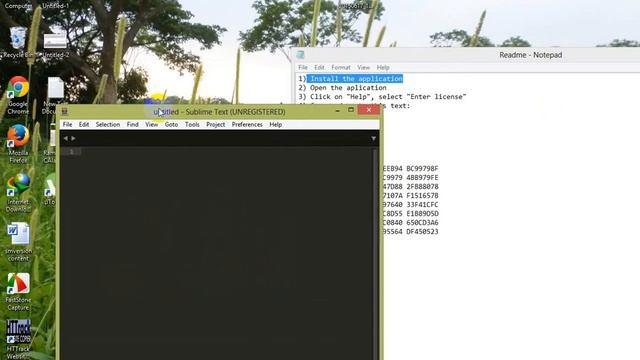Click license key text "F1516578" in Notepad
640x360 pixels.
click(422, 196)
